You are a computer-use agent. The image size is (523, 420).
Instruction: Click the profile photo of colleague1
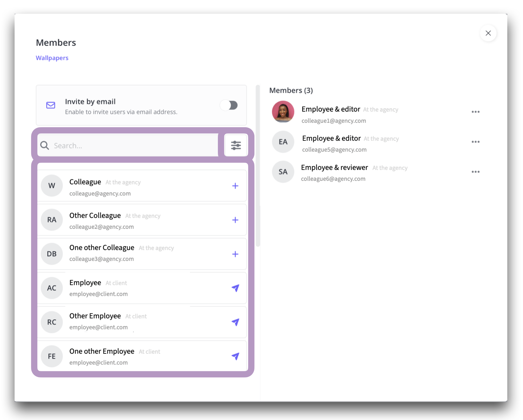[x=283, y=112]
